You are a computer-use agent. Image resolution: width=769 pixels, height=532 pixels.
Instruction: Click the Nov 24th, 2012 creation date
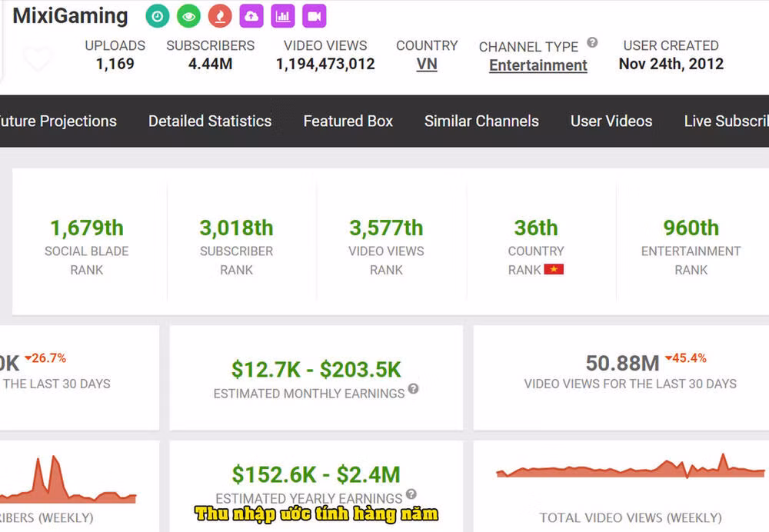(671, 64)
